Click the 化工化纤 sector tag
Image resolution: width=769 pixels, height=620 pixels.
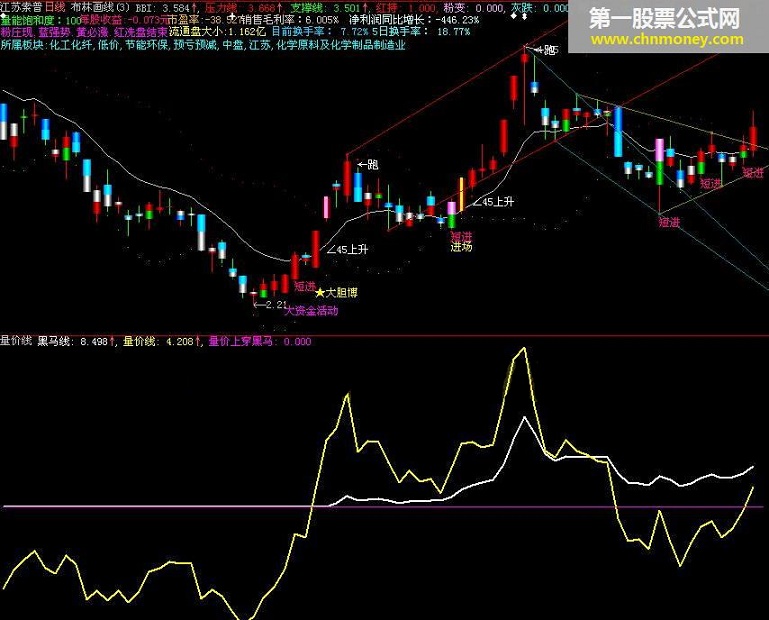pyautogui.click(x=71, y=45)
